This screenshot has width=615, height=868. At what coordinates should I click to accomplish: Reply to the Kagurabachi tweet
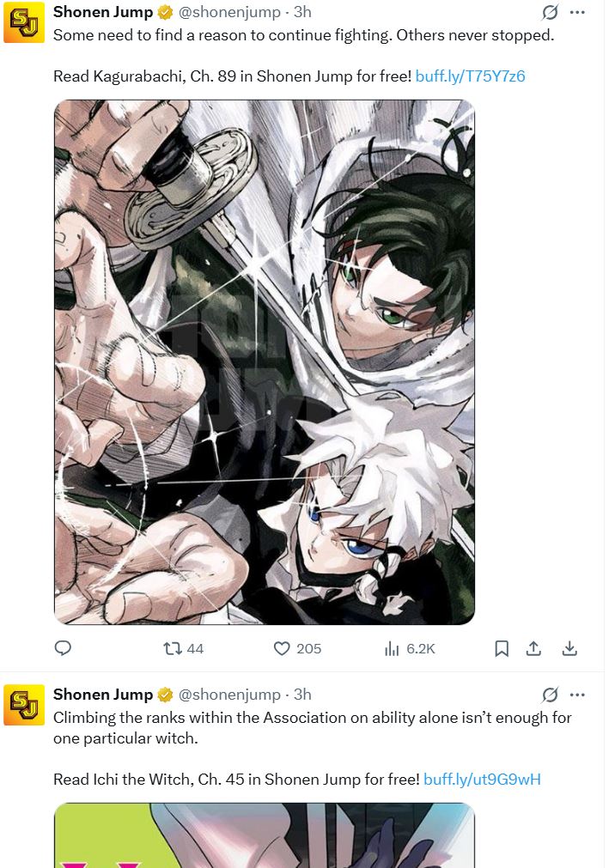tap(63, 647)
